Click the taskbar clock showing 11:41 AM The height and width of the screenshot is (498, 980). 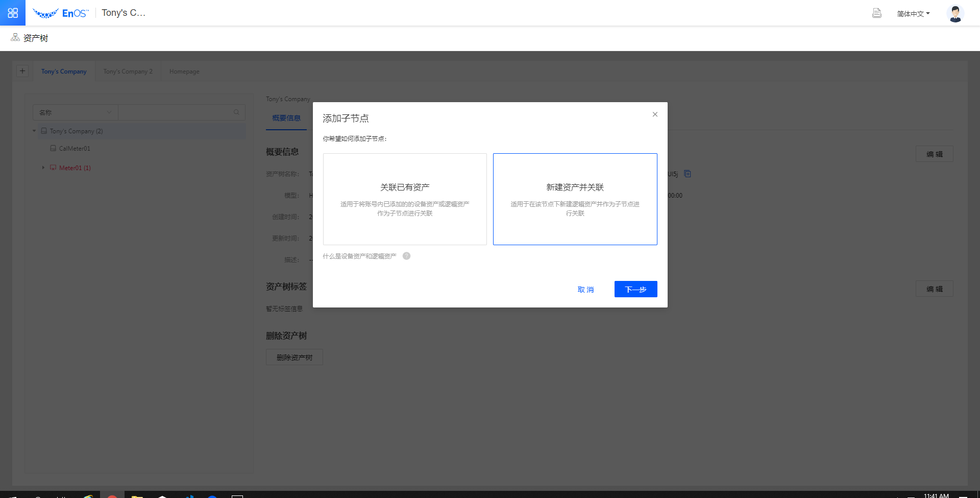coord(936,495)
